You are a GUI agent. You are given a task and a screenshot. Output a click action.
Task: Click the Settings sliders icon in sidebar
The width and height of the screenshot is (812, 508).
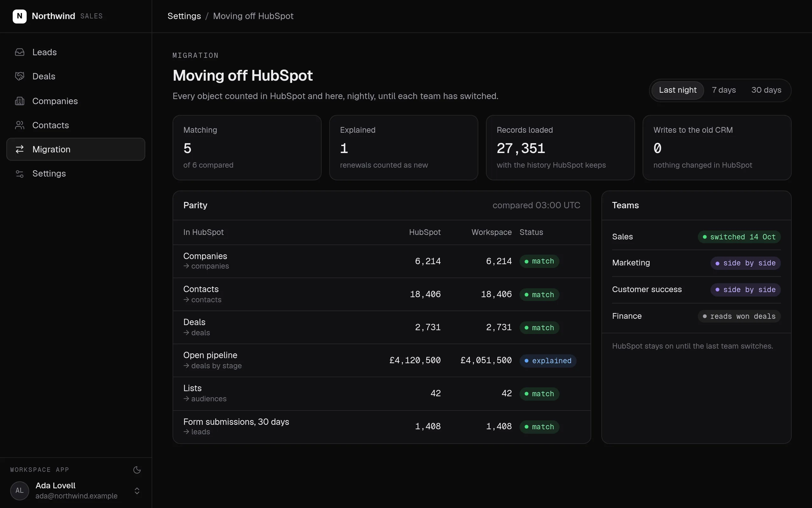coord(19,173)
